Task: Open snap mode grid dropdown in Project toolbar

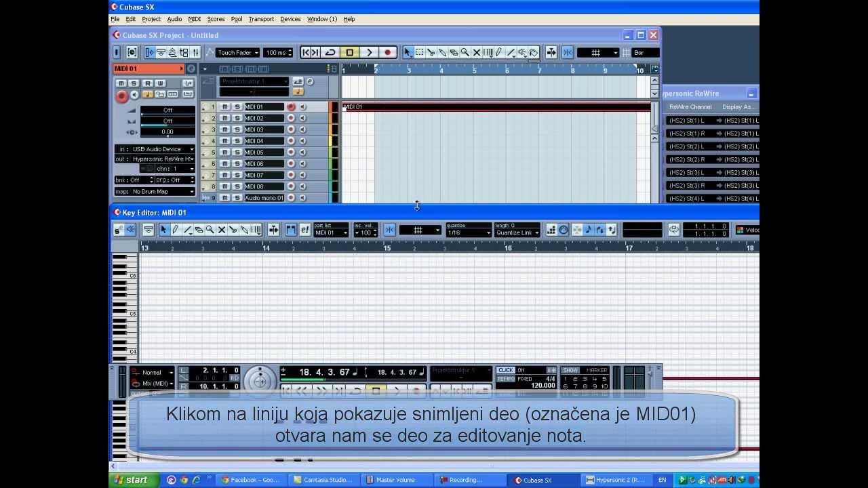Action: 598,52
